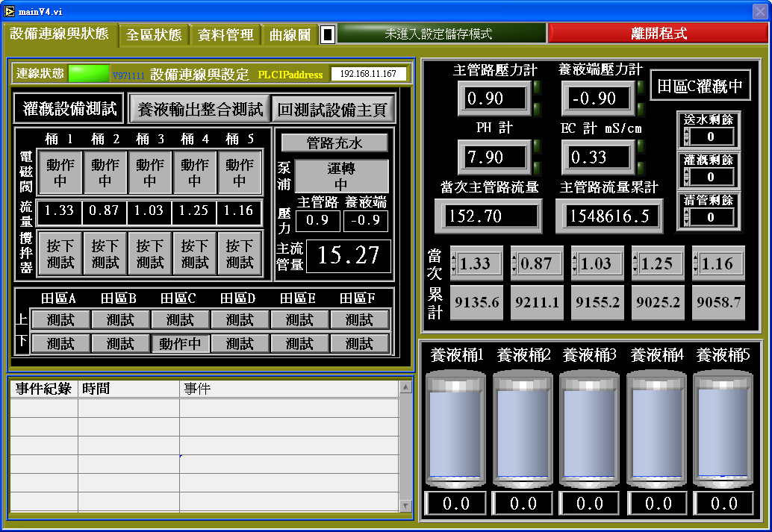The width and height of the screenshot is (772, 532).
Task: Click the event log scrollbar down arrow
Action: pyautogui.click(x=406, y=507)
